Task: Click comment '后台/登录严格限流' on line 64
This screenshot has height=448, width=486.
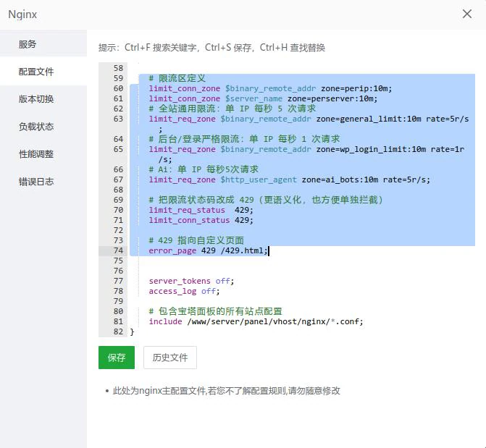Action: [244, 139]
